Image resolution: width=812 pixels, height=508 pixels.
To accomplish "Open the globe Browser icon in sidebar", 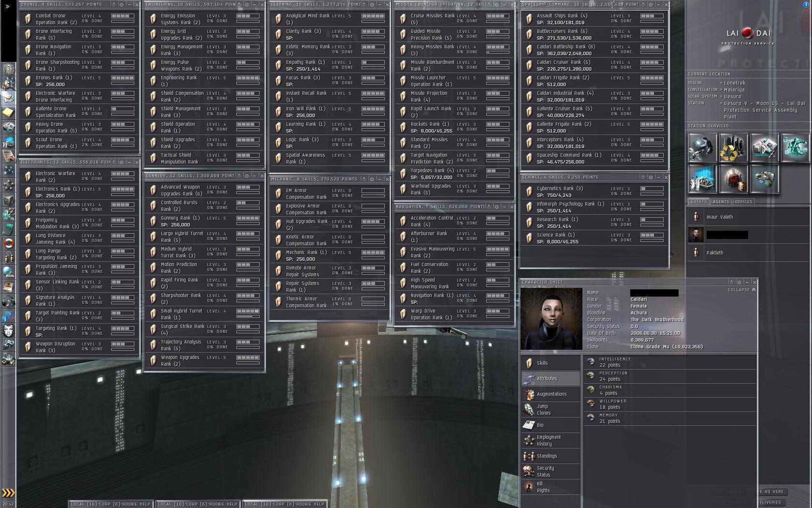I will (9, 272).
